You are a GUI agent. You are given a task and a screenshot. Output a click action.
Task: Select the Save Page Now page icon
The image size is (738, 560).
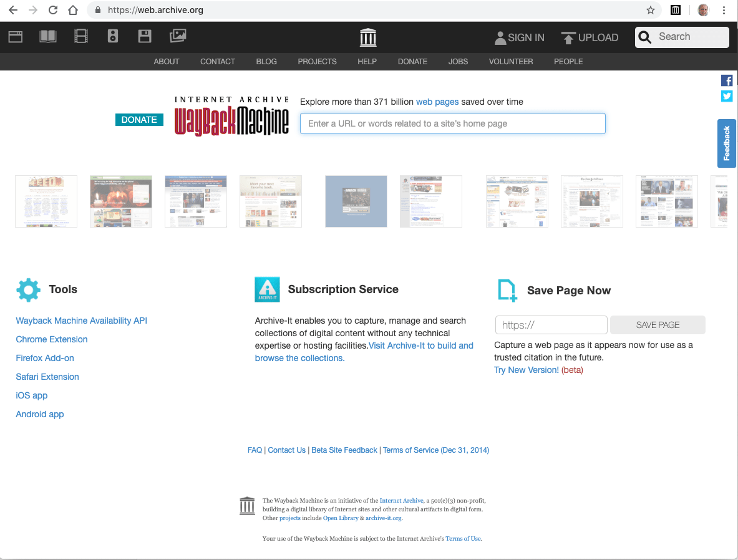click(507, 289)
